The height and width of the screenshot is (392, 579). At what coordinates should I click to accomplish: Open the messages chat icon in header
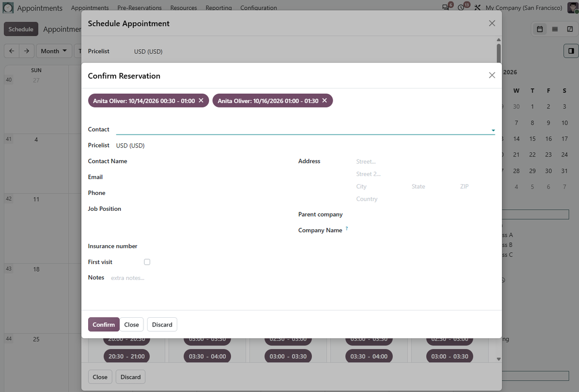click(x=446, y=7)
